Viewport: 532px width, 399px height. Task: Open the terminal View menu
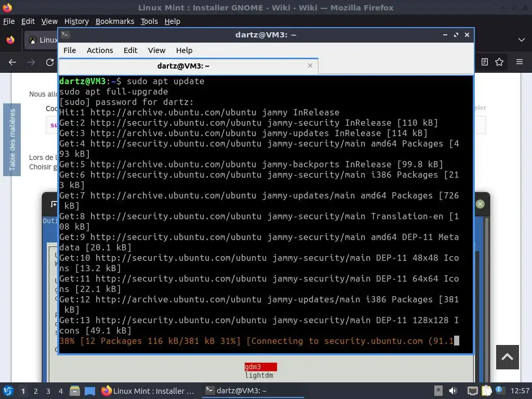[156, 50]
